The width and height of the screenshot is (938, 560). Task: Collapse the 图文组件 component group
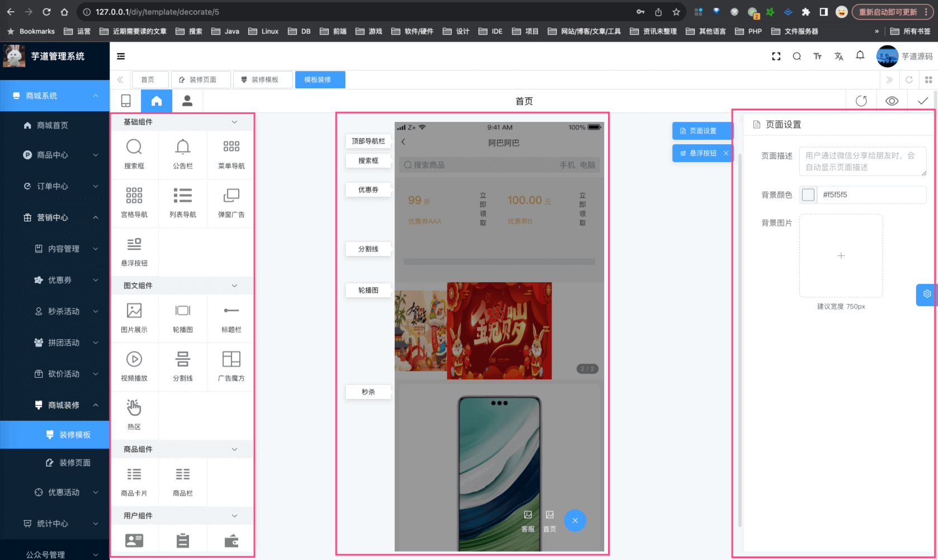point(234,286)
